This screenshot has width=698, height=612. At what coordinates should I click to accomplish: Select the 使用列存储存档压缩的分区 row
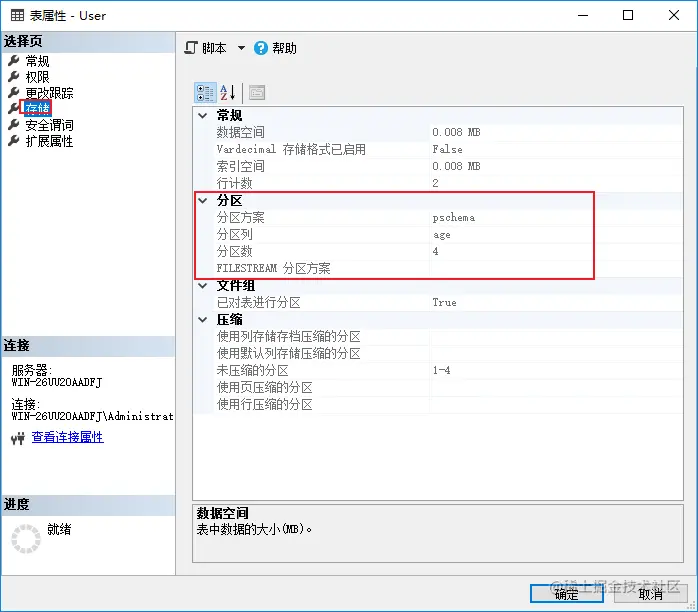tap(448, 336)
